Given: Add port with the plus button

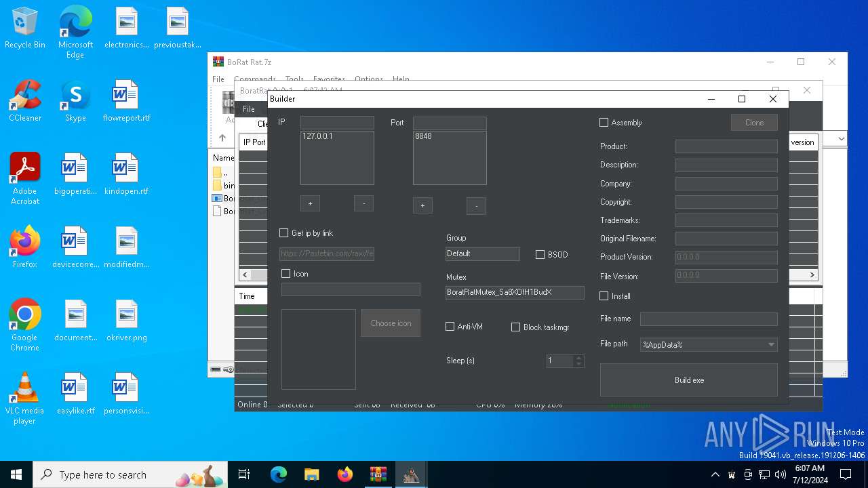Looking at the screenshot, I should click(x=422, y=205).
